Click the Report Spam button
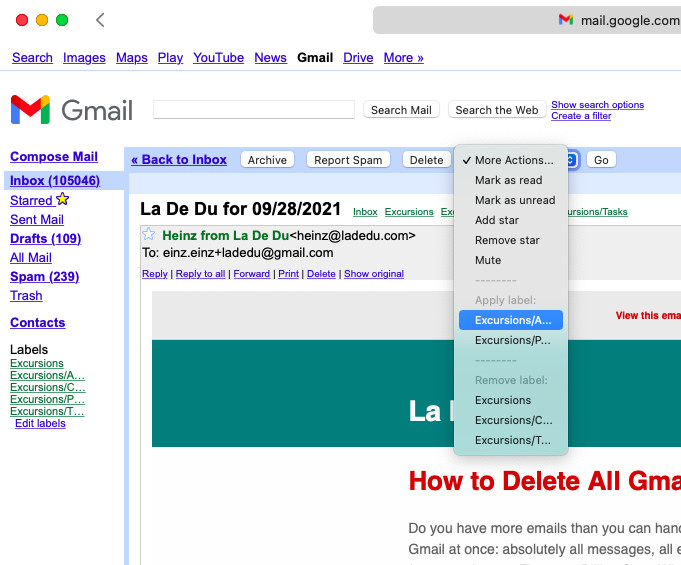 348,160
